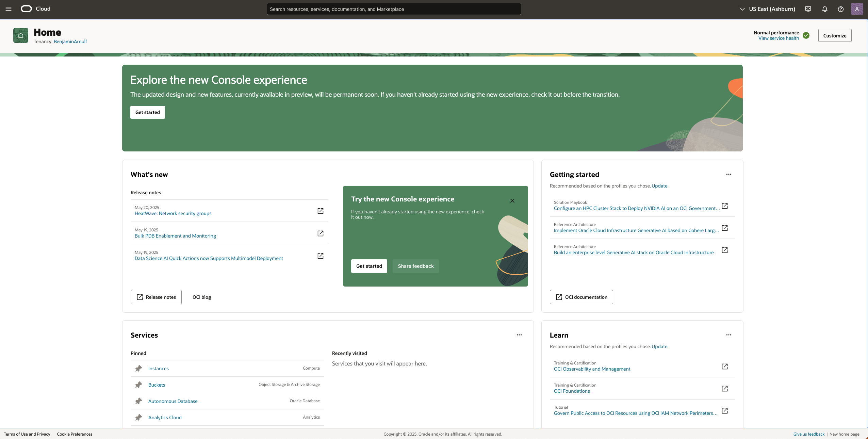Click Update link in Getting started
868x439 pixels.
(x=659, y=186)
